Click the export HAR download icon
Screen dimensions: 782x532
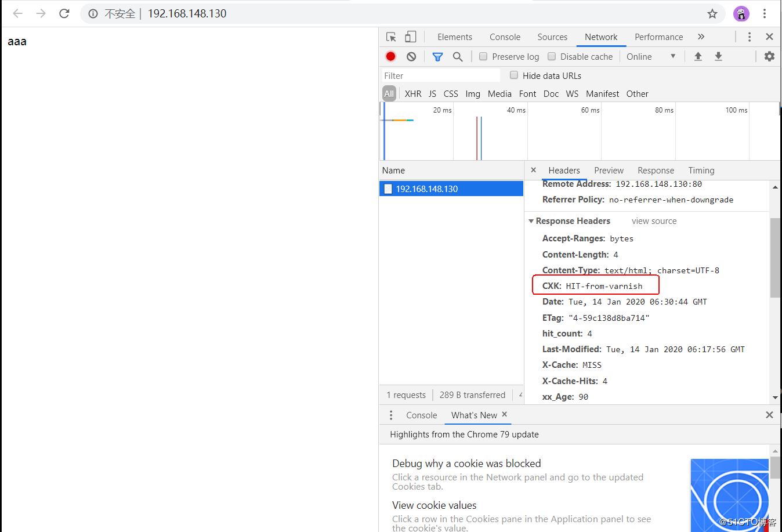tap(718, 56)
